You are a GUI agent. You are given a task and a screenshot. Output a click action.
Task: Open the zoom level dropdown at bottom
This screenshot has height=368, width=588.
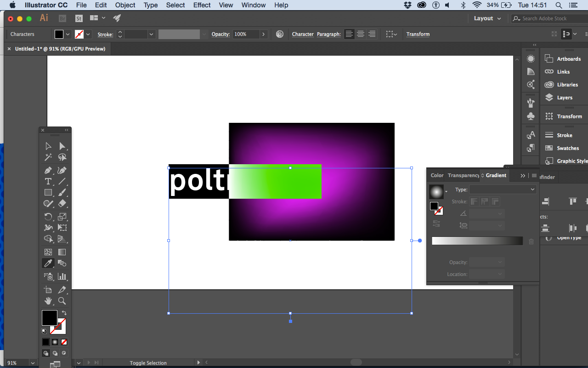coord(33,363)
